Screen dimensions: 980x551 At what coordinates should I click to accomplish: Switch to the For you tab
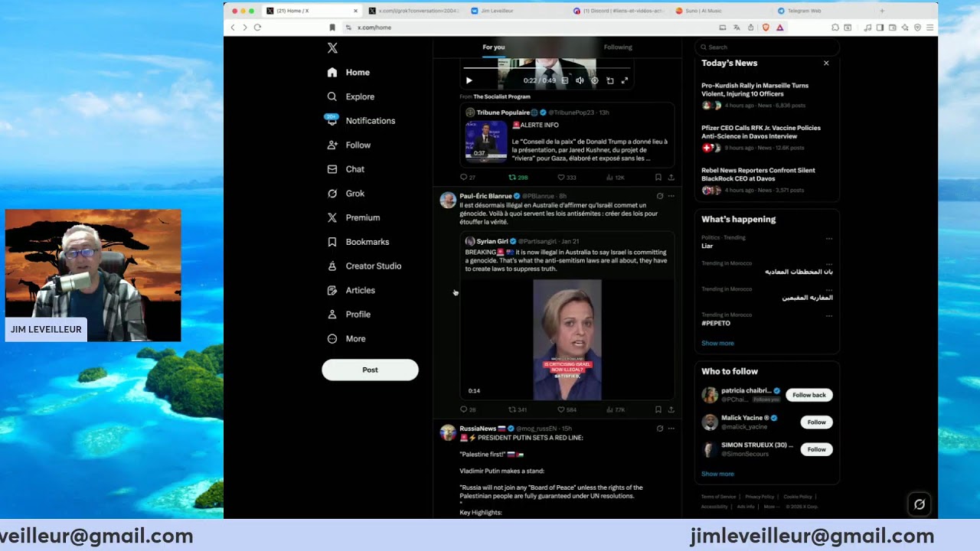[x=494, y=47]
